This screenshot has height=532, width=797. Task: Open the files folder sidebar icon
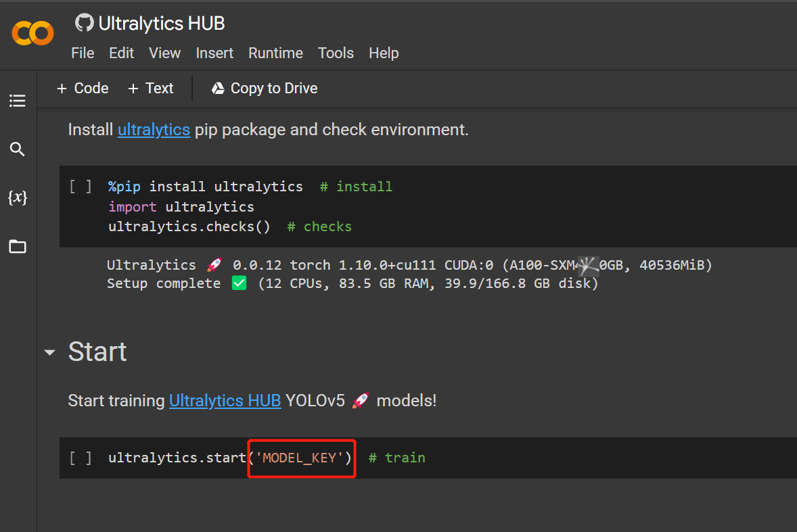pos(18,246)
